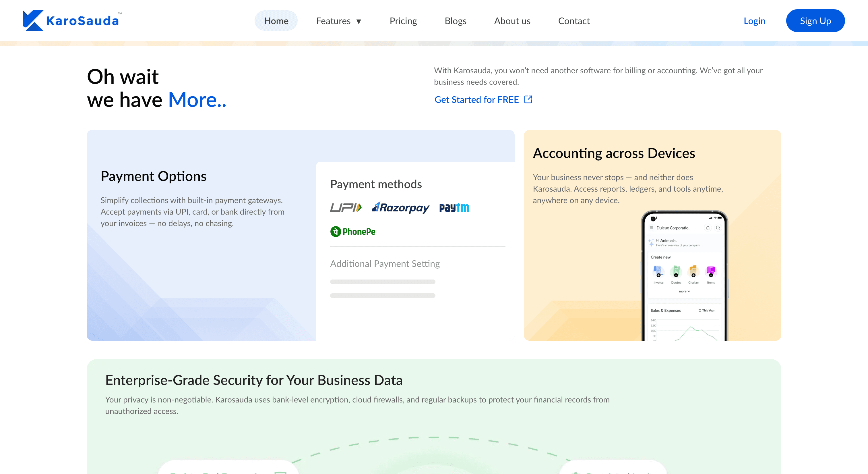Tap the notification bell in phone mockup
The height and width of the screenshot is (474, 868).
(x=708, y=228)
